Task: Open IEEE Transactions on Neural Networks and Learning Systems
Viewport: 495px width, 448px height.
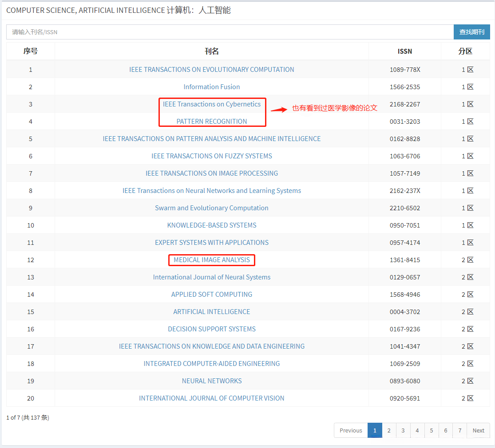Action: tap(211, 191)
